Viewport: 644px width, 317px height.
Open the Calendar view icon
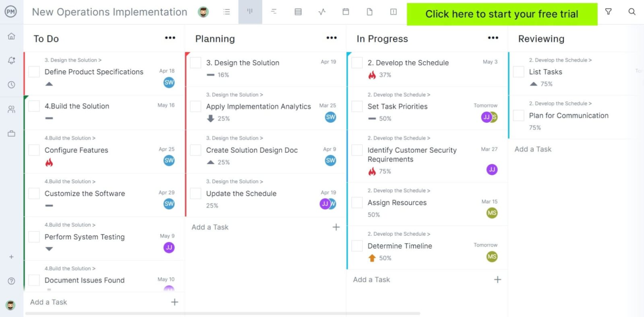[346, 12]
